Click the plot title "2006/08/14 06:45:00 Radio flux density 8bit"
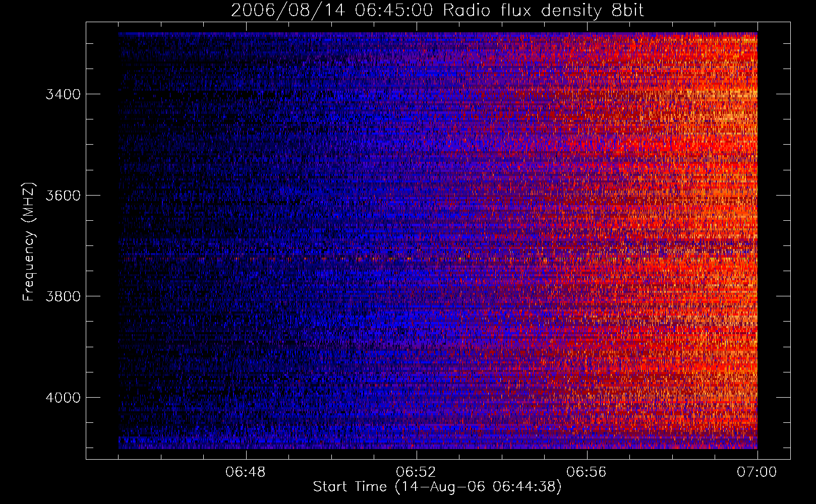Screen dimensions: 816x504 [x=437, y=10]
